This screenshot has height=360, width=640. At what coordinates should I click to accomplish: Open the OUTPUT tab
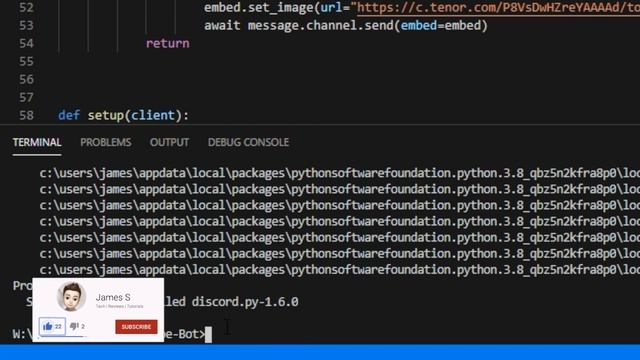click(x=169, y=142)
